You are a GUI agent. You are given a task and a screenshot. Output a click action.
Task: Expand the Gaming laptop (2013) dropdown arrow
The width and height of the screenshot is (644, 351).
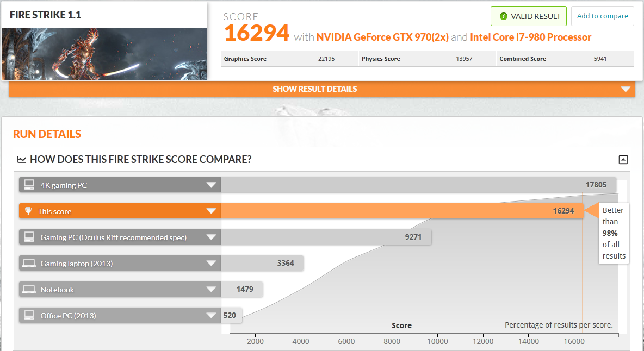(211, 263)
